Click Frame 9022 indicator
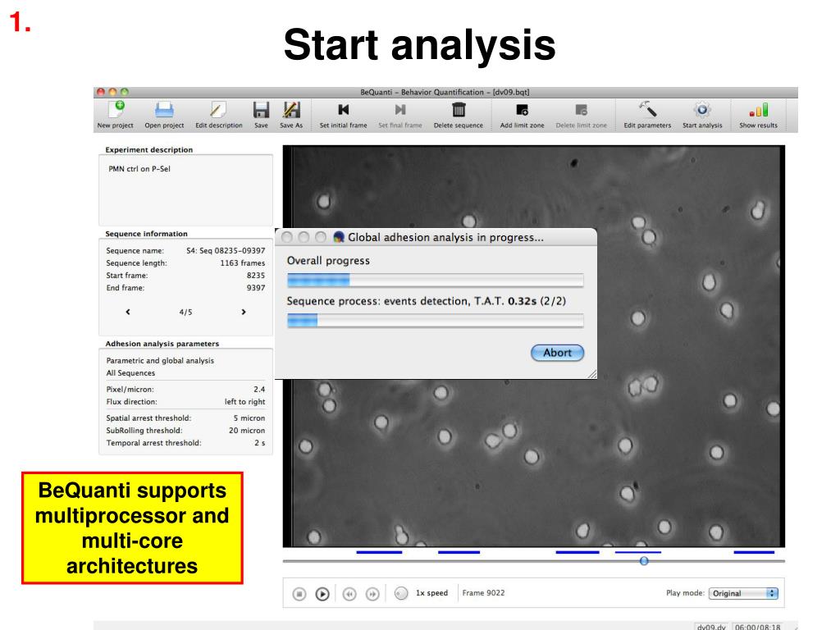The width and height of the screenshot is (840, 630). click(483, 593)
